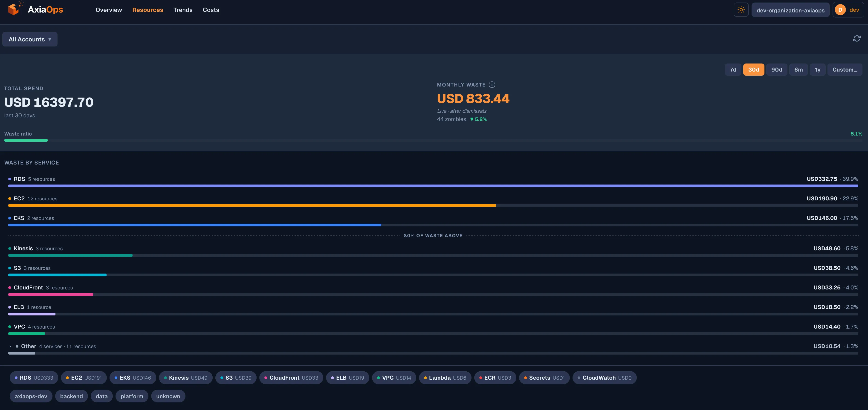The width and height of the screenshot is (868, 410).
Task: Toggle the Kinesis USD49 filter chip
Action: [x=186, y=378]
